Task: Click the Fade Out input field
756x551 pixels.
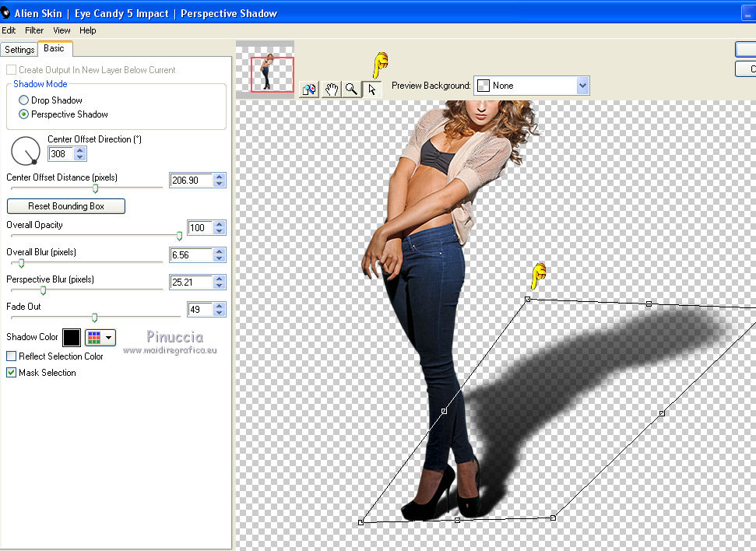Action: pyautogui.click(x=201, y=310)
